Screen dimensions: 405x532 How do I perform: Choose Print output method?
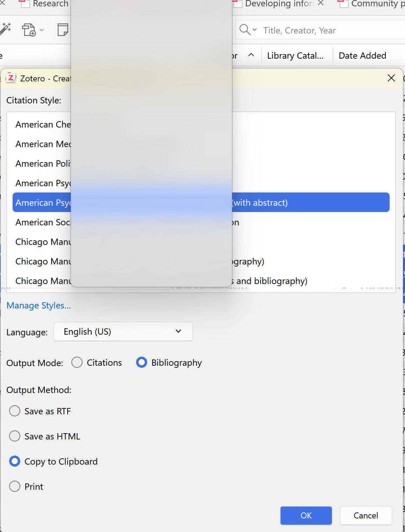(15, 487)
